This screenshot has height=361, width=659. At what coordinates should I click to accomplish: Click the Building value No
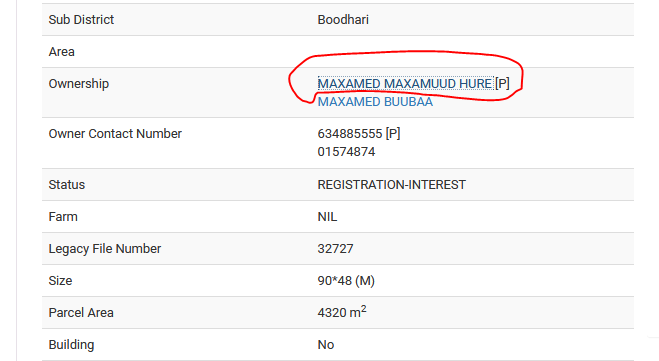click(326, 345)
